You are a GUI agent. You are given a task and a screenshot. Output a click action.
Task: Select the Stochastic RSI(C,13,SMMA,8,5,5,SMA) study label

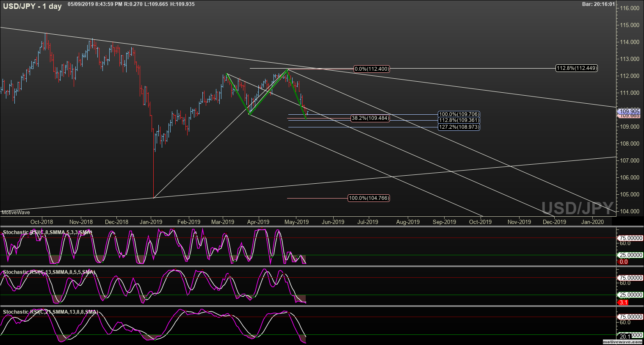click(x=49, y=272)
